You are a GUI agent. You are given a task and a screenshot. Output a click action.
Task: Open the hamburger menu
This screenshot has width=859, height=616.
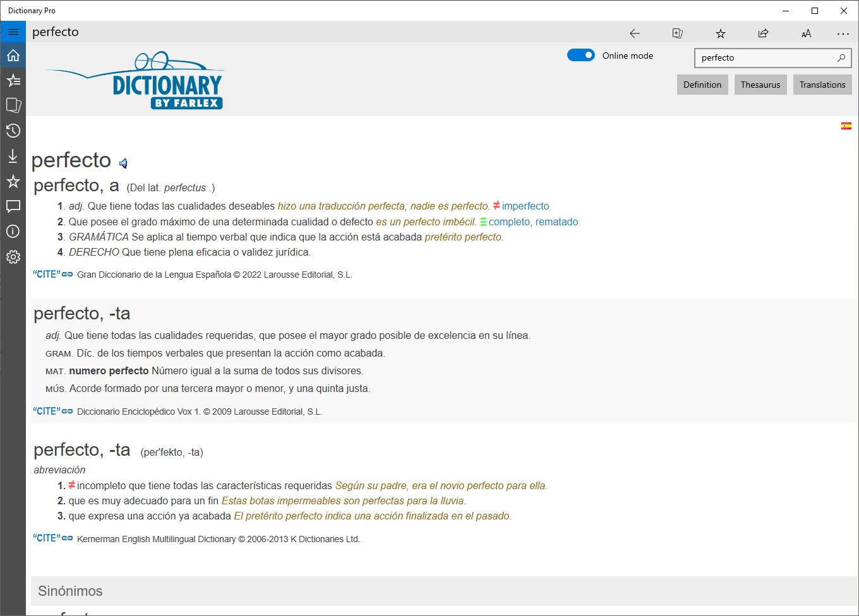(x=13, y=31)
